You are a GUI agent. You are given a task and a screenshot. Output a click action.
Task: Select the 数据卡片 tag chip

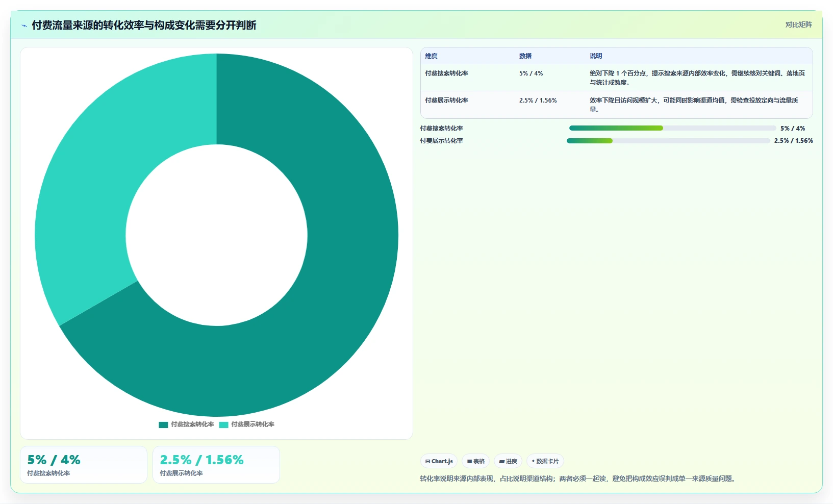click(545, 461)
